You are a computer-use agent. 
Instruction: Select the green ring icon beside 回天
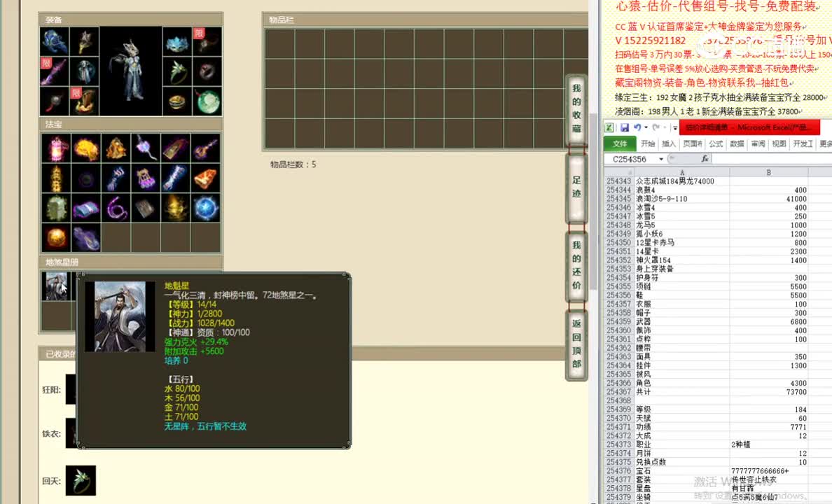(x=81, y=480)
